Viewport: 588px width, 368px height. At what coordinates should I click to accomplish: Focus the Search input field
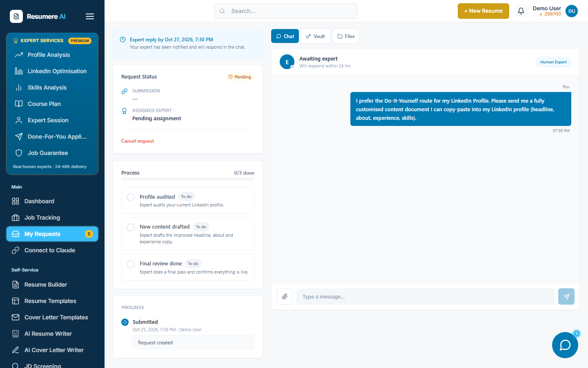click(286, 11)
